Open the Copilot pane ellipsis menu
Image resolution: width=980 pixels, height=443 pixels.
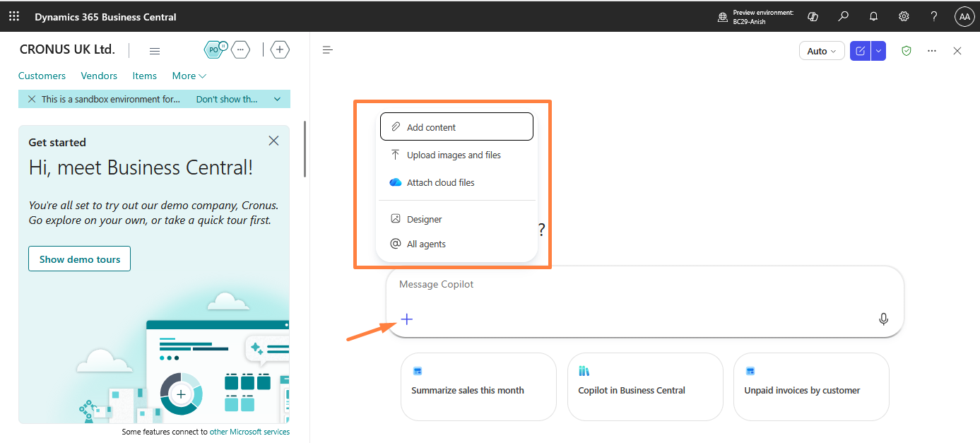[x=932, y=51]
